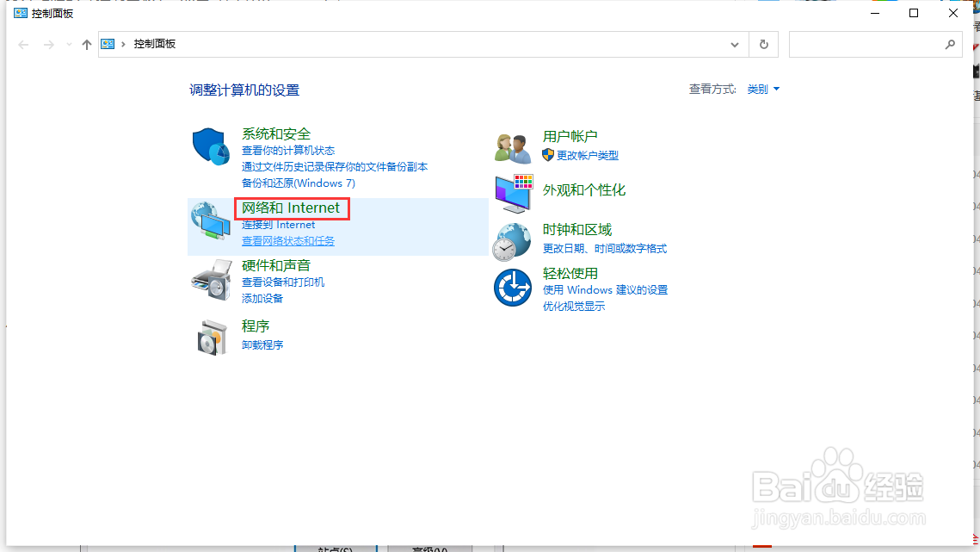Click the 轻松使用 accessibility icon
The height and width of the screenshot is (552, 980).
coord(513,287)
